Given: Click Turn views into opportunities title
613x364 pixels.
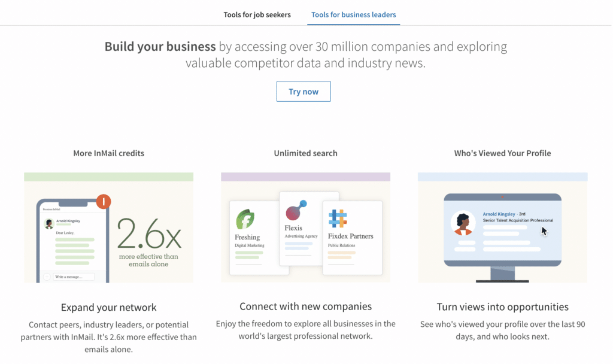Looking at the screenshot, I should pos(502,307).
